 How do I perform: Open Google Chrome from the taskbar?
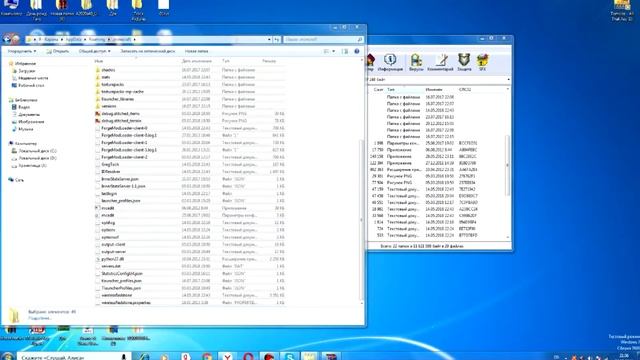coord(207,356)
